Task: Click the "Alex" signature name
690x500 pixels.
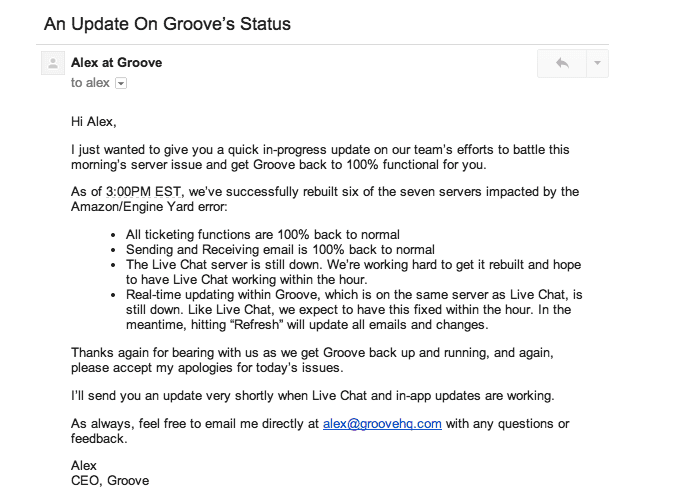Action: coord(84,466)
